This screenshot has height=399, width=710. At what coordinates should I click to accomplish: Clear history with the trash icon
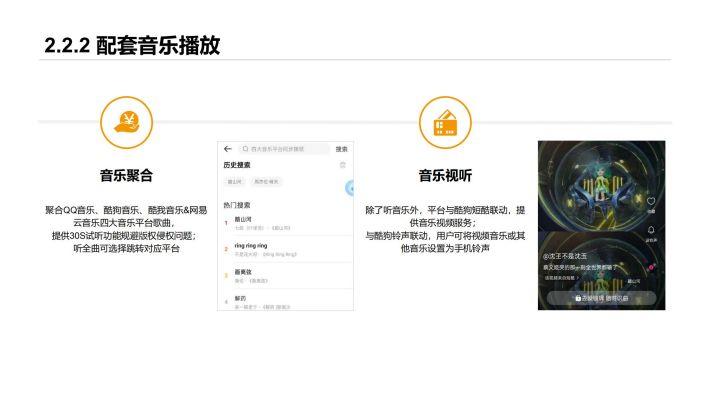[x=343, y=165]
